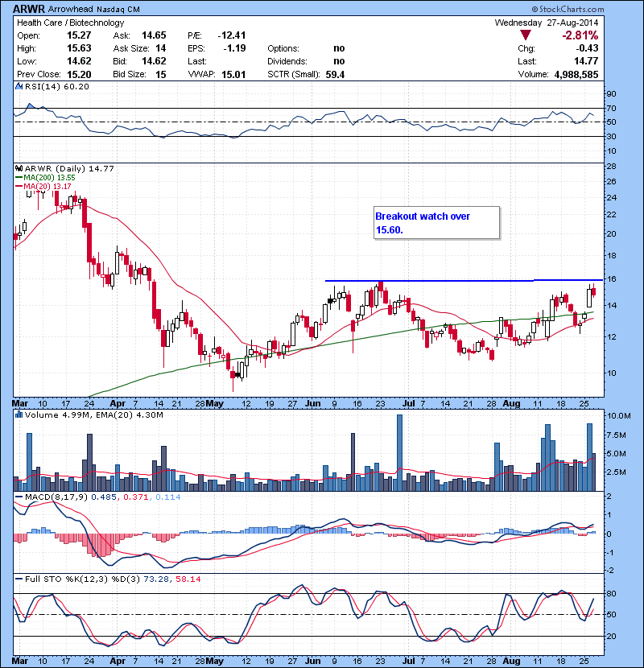Image resolution: width=644 pixels, height=668 pixels.
Task: Click the Volume panel legend icon
Action: point(19,414)
